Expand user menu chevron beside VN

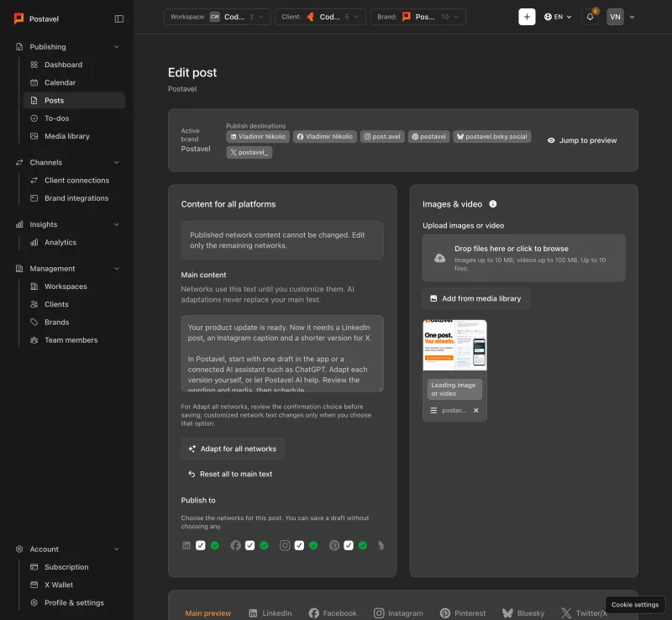[632, 17]
